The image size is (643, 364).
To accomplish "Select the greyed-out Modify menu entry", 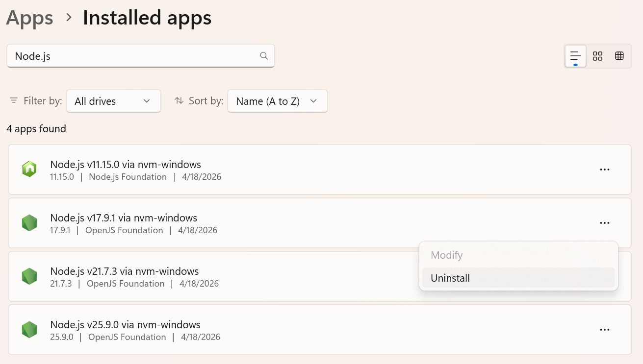I will click(518, 255).
